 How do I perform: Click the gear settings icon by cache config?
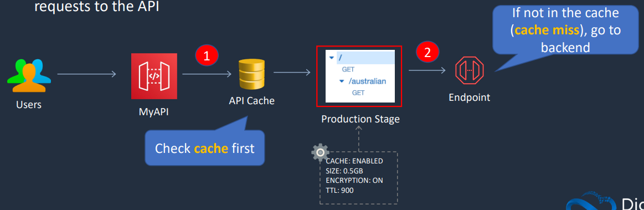[320, 152]
